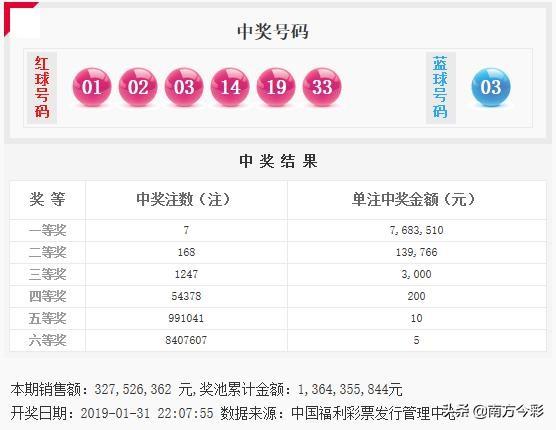Click the red ball numbered 33
This screenshot has height=430, width=556.
click(x=322, y=87)
